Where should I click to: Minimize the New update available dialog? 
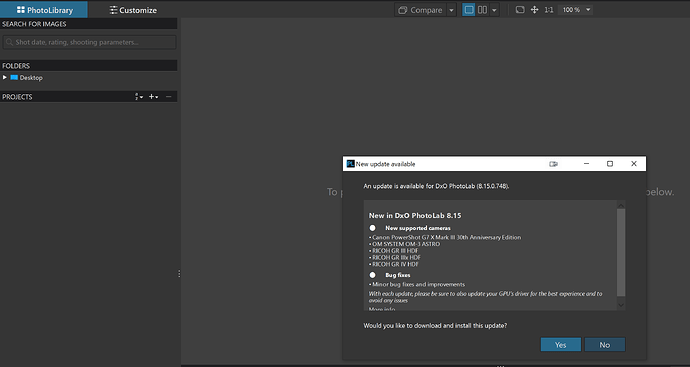pos(586,164)
